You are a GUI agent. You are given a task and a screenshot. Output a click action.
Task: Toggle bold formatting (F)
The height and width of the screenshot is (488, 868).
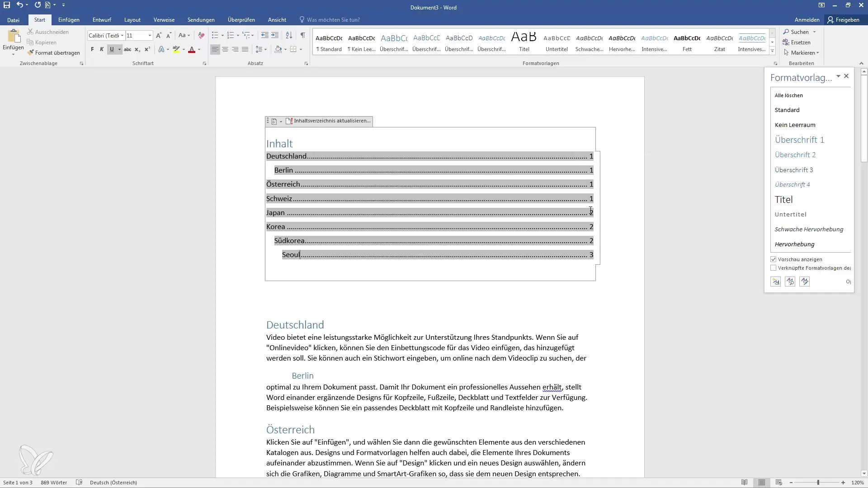[92, 49]
